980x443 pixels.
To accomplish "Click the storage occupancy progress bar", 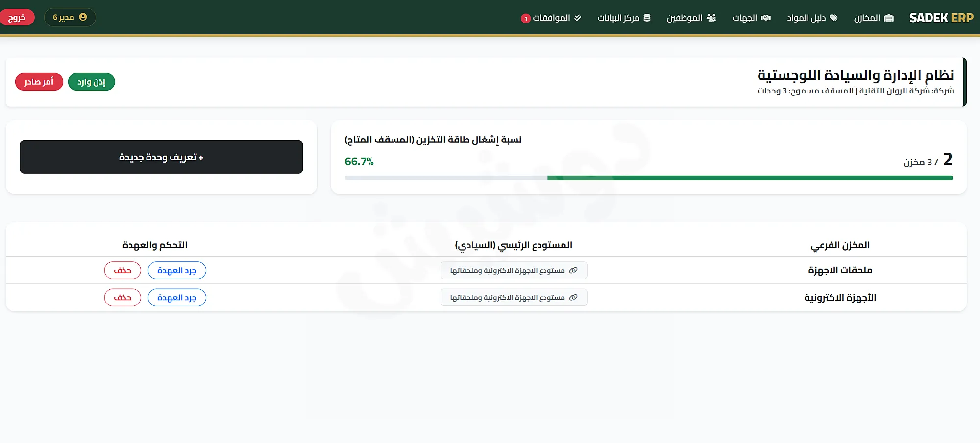I will coord(649,178).
